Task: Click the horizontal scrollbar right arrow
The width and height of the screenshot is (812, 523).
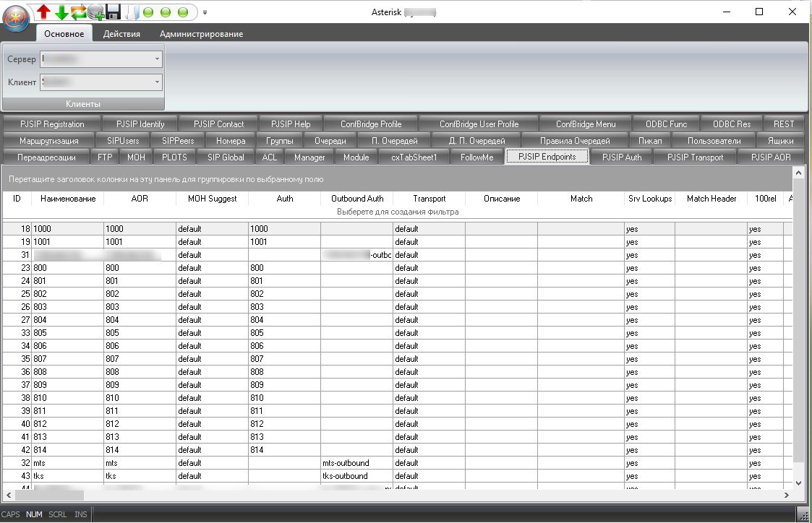Action: click(x=787, y=495)
